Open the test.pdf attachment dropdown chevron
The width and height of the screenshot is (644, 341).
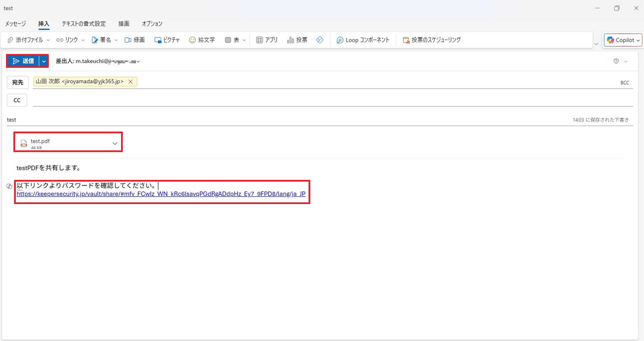click(115, 143)
